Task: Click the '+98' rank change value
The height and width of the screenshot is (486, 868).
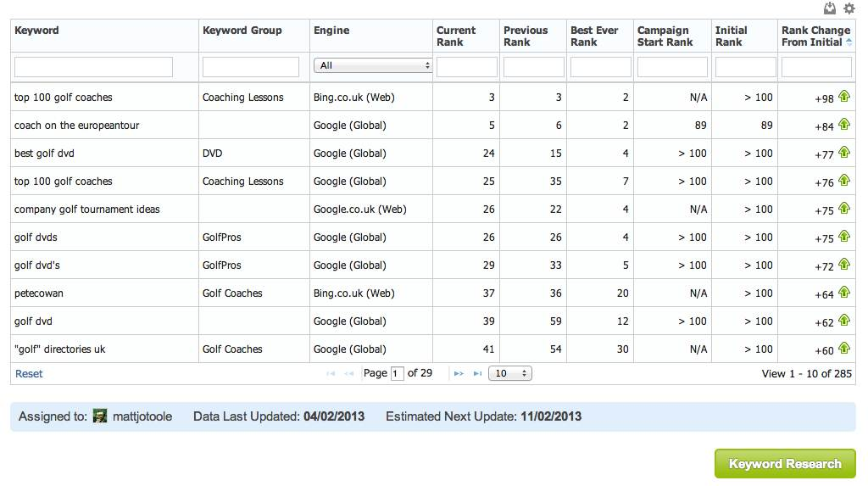Action: point(824,98)
